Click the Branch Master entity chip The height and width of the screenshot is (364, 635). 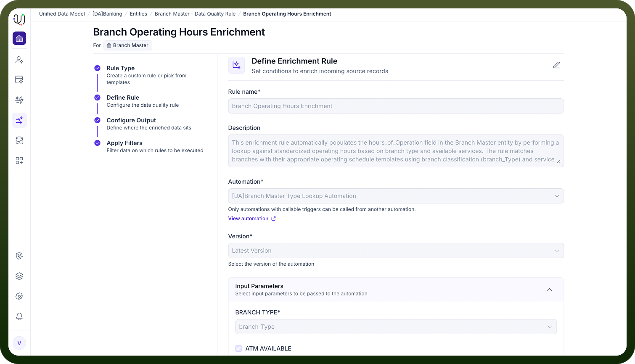point(128,45)
